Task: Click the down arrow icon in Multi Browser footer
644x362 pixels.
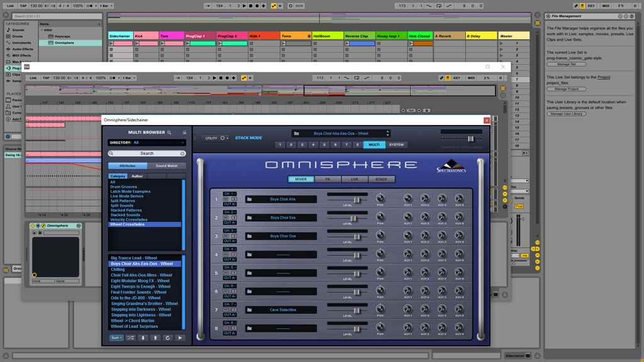Action: 143,337
